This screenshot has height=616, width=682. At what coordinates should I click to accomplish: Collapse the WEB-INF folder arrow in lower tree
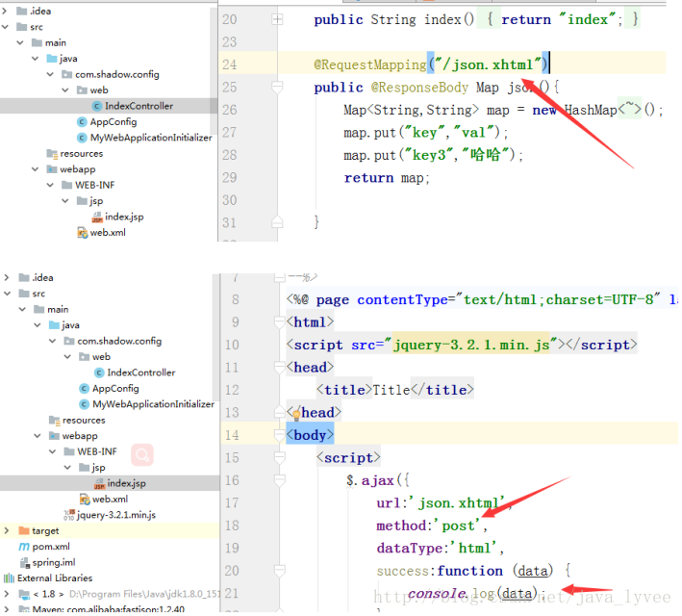pos(52,451)
